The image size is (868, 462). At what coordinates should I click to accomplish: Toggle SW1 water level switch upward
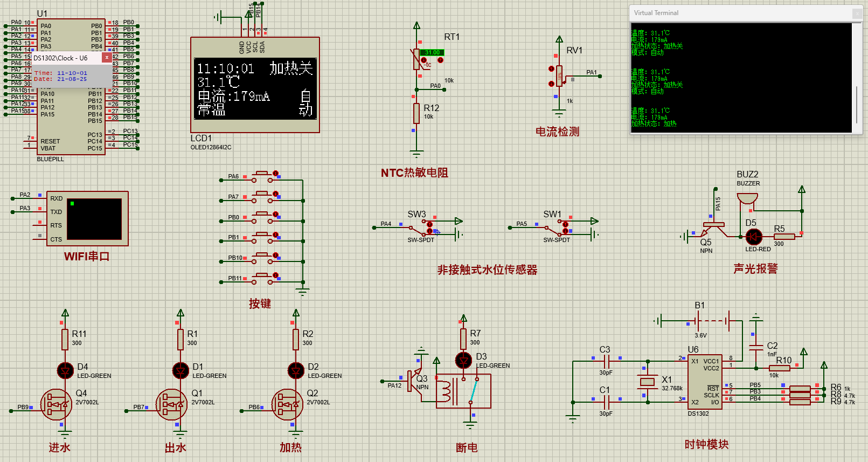point(565,224)
